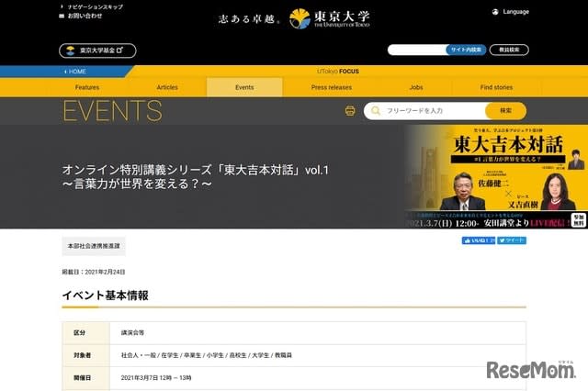
Task: Click the EVENTS page heading
Action: click(112, 111)
